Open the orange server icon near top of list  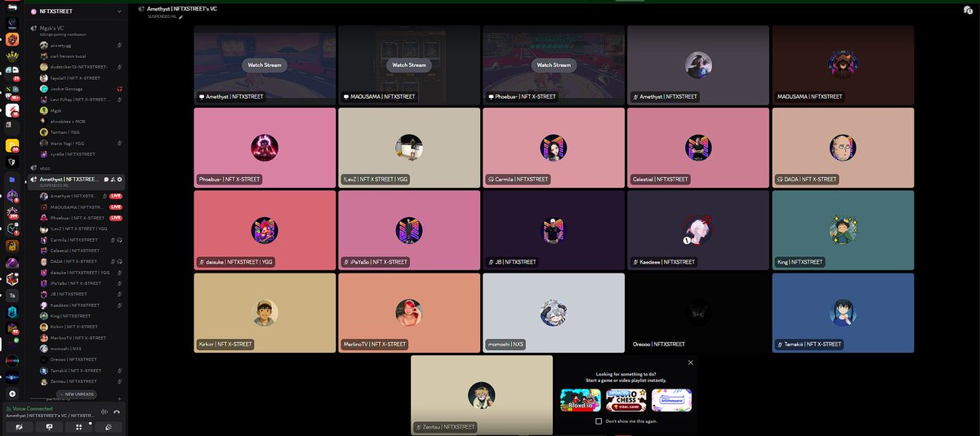(12, 39)
